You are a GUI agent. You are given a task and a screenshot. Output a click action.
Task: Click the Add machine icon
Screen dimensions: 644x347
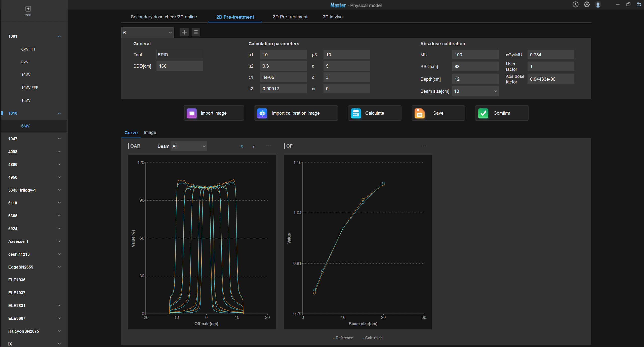coord(28,9)
